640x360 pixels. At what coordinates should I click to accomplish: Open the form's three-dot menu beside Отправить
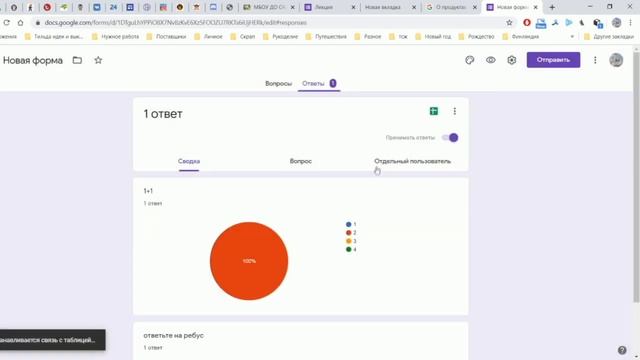tap(595, 60)
